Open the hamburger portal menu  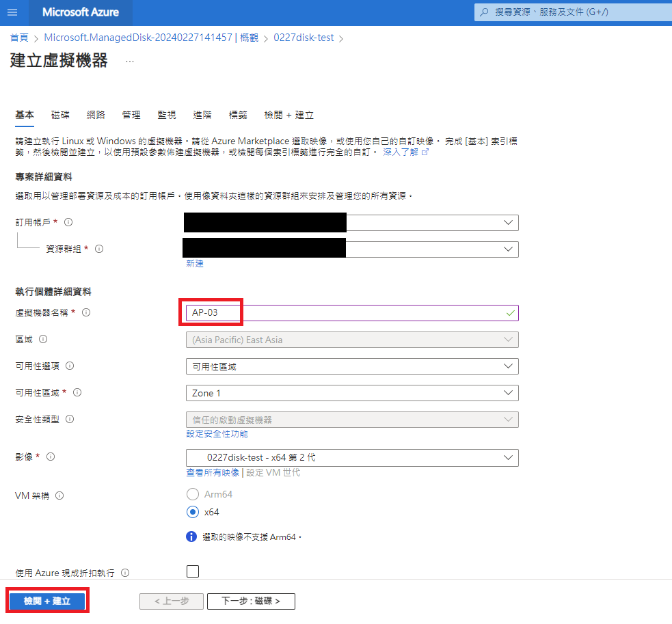[x=14, y=12]
